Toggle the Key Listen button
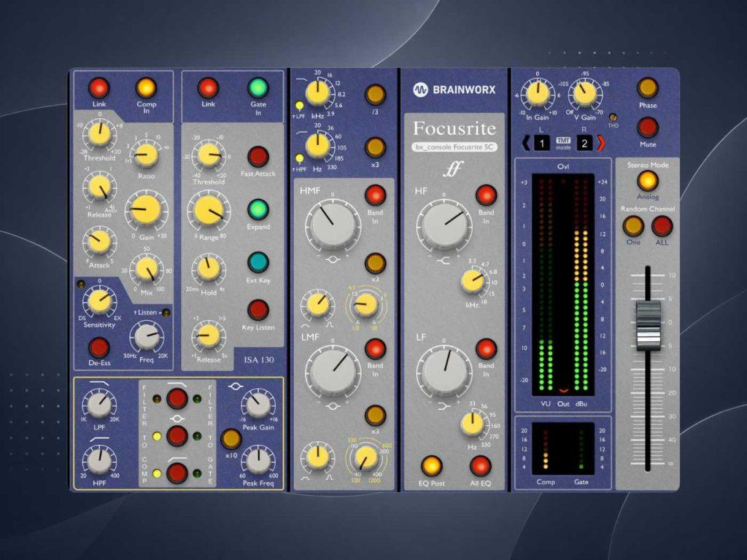This screenshot has width=747, height=560. [x=258, y=310]
